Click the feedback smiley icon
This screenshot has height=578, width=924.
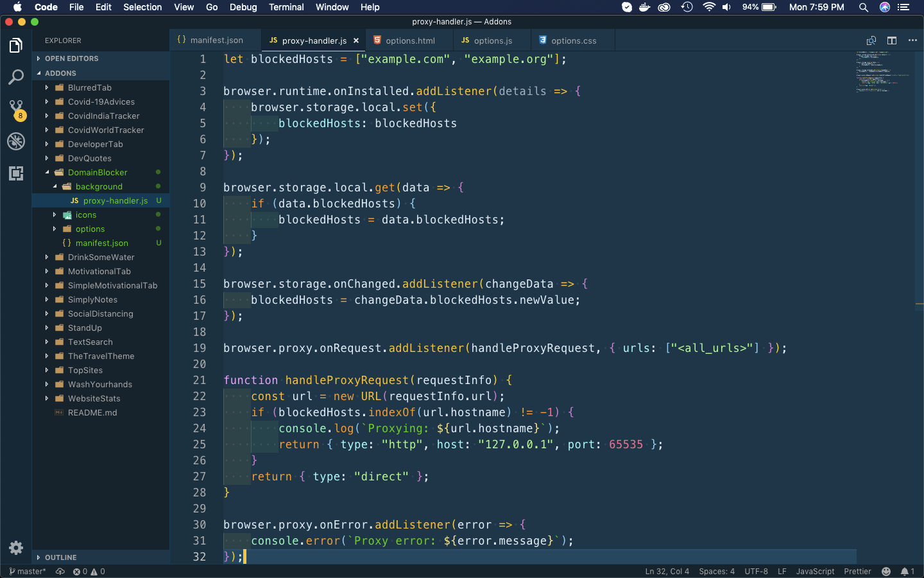pyautogui.click(x=886, y=572)
